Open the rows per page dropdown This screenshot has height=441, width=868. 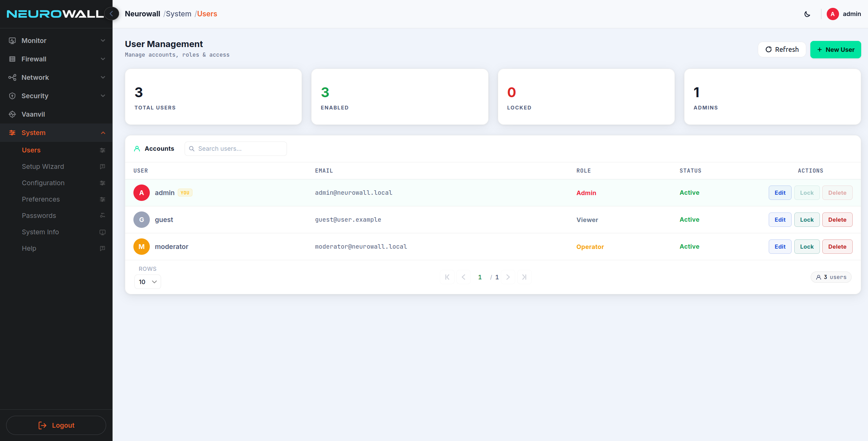click(148, 282)
